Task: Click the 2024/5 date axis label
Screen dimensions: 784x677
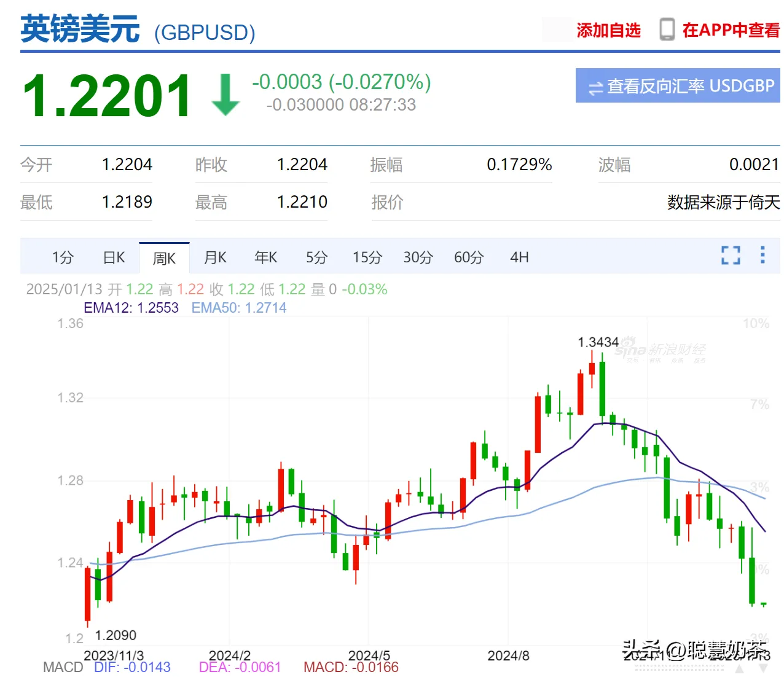Action: tap(369, 655)
